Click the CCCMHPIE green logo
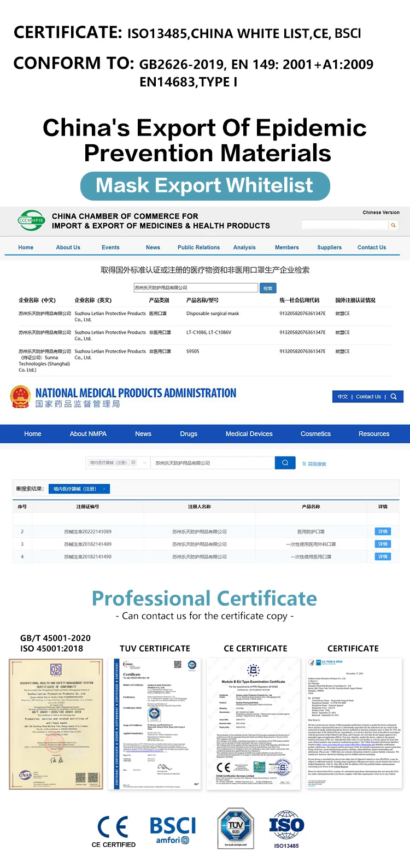Screen dimensions: 410x868 (31, 221)
